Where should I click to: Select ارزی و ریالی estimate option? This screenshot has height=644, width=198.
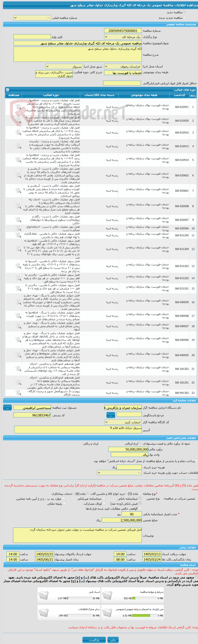(100, 443)
